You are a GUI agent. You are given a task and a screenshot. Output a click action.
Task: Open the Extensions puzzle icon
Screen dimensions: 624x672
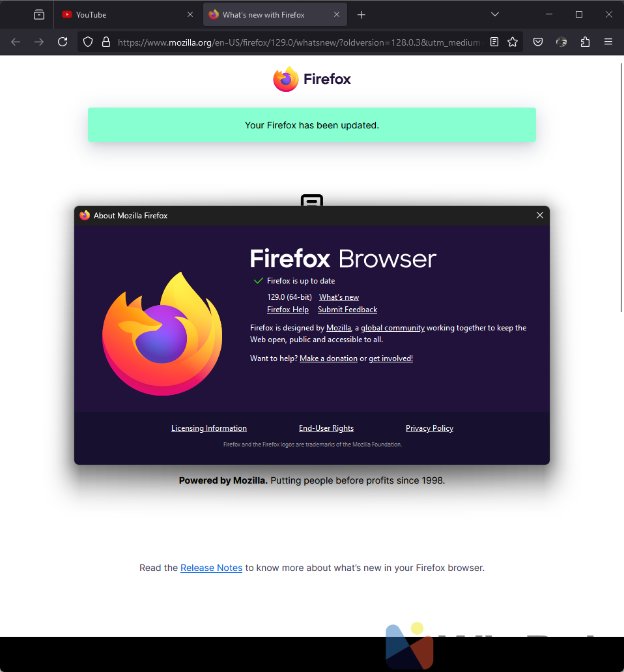(585, 42)
